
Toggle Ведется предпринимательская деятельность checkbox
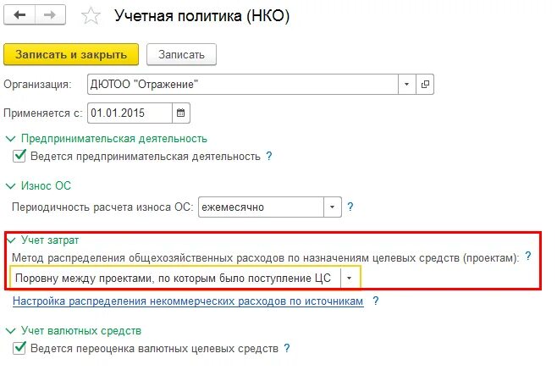pos(19,156)
